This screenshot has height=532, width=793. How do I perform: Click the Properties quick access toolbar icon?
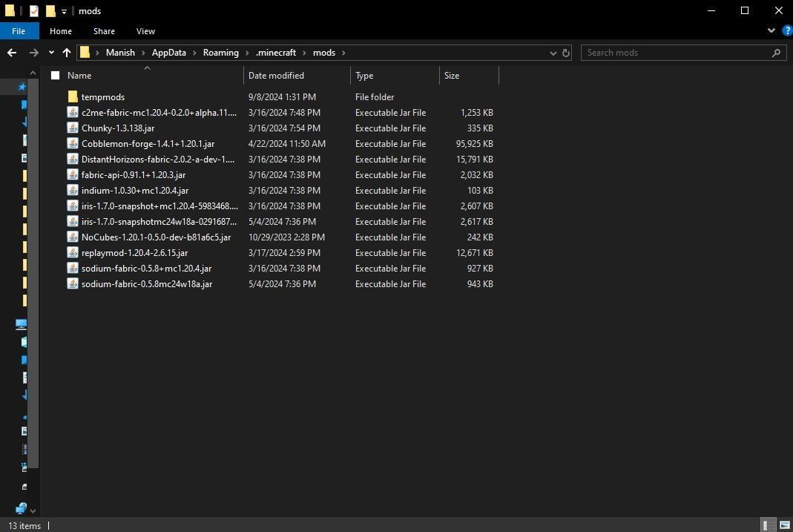click(x=33, y=11)
